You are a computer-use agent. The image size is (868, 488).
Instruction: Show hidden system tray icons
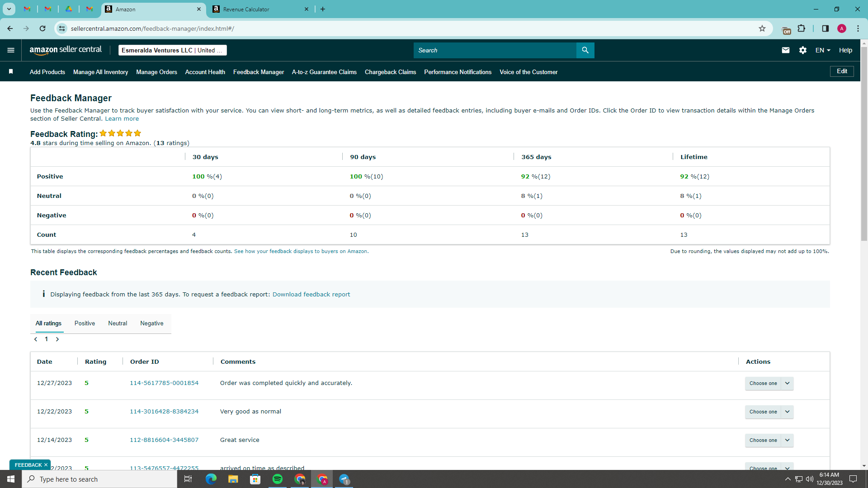pyautogui.click(x=788, y=479)
